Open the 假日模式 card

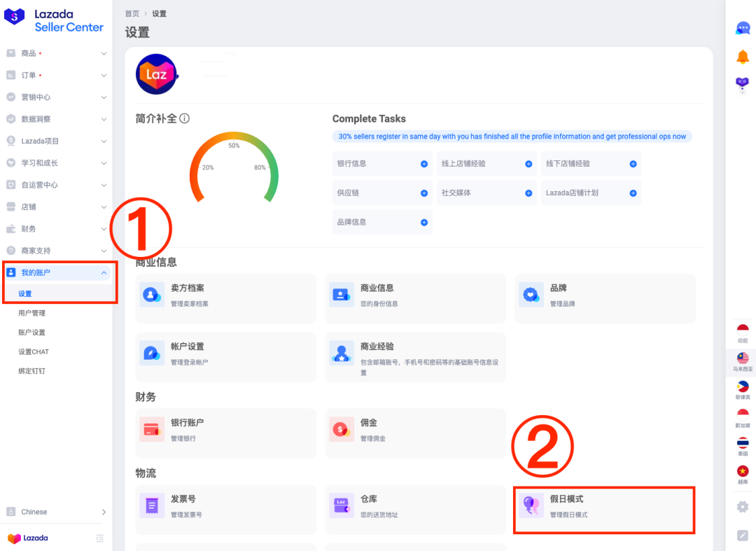coord(605,510)
